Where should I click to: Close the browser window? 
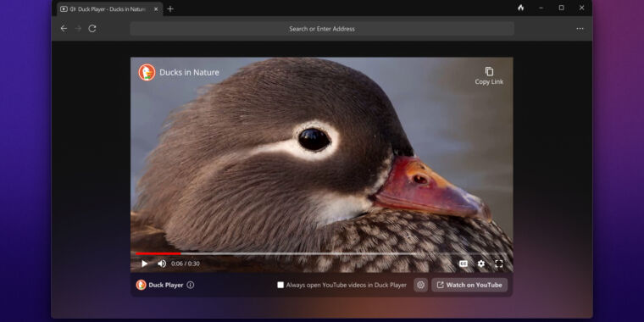point(581,8)
